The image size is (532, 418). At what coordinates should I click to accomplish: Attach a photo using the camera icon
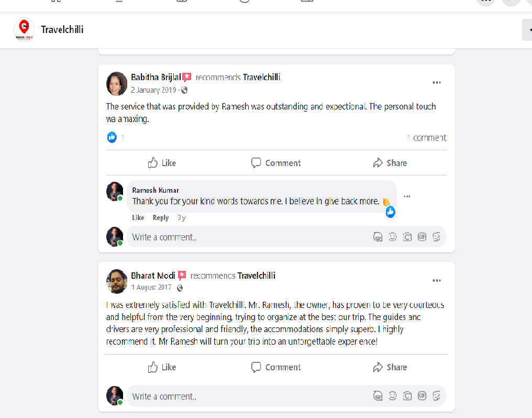(x=407, y=237)
